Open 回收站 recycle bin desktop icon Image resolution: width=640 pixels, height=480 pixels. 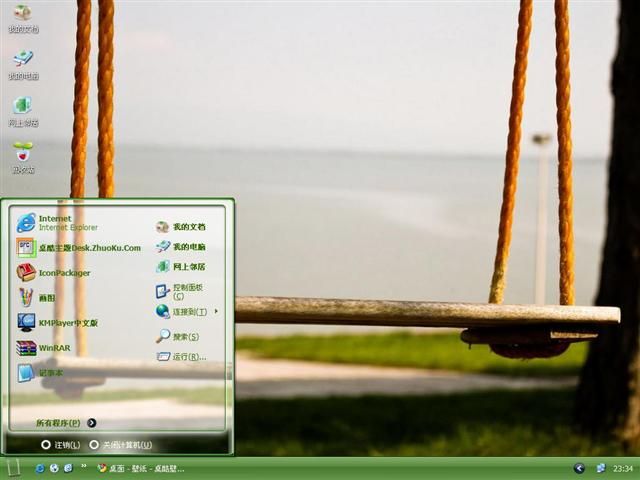22,156
